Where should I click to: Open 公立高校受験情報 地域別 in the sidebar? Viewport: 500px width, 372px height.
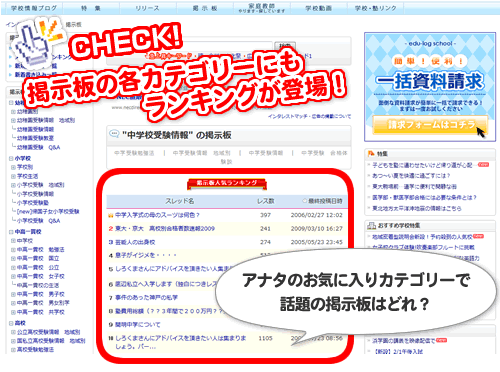pyautogui.click(x=49, y=332)
